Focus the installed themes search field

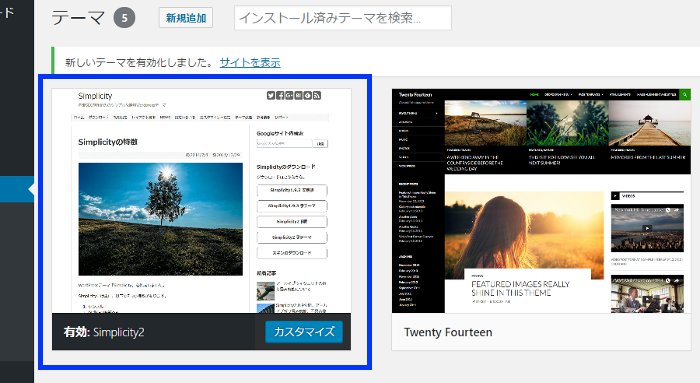[x=342, y=18]
